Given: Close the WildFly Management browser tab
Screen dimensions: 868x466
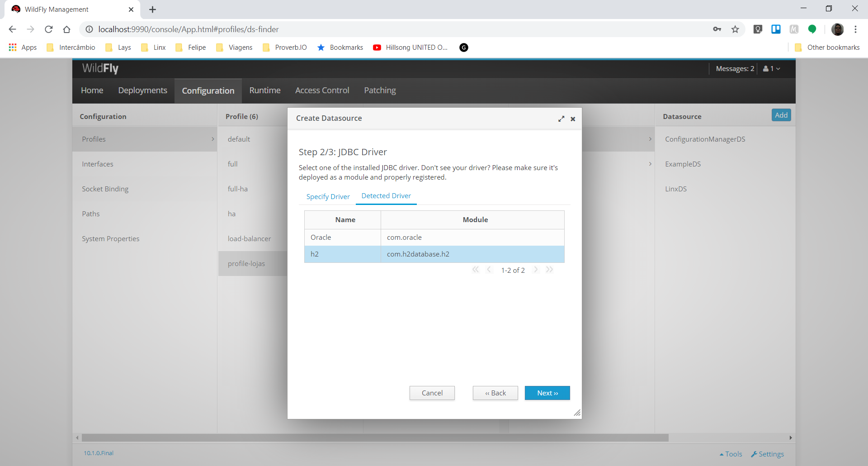Looking at the screenshot, I should (x=131, y=10).
